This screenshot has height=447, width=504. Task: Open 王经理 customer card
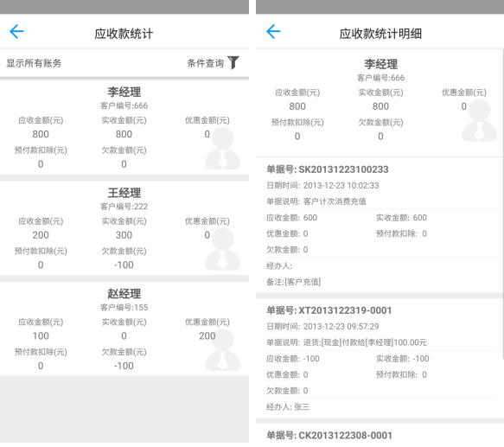pyautogui.click(x=124, y=228)
